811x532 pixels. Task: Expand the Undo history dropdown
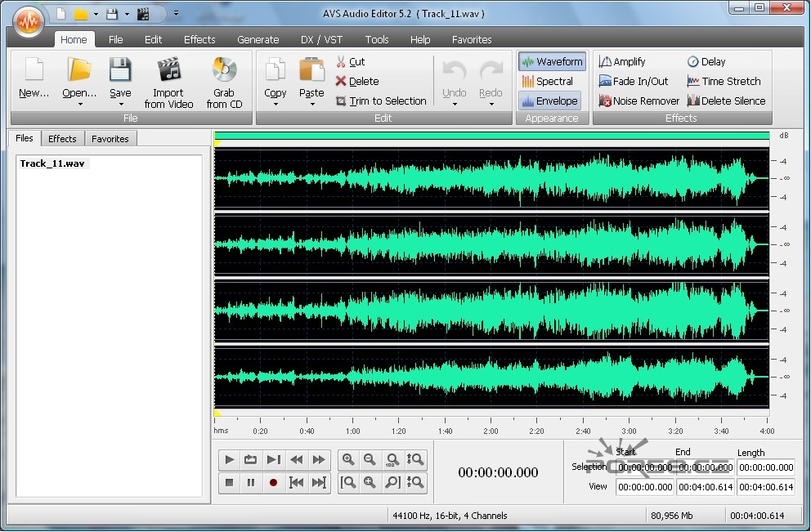[x=455, y=105]
